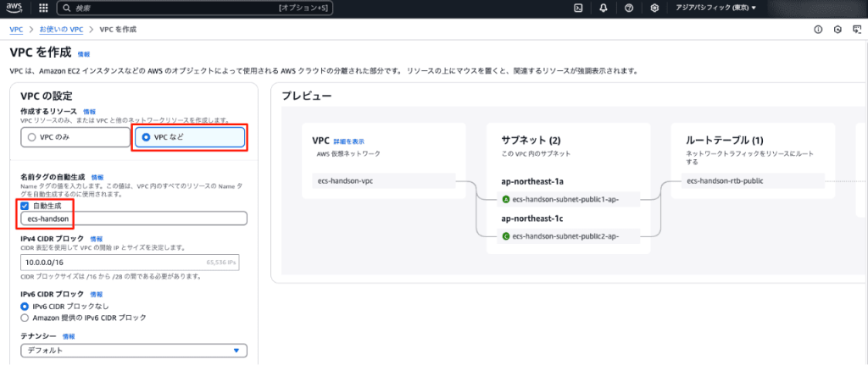Go to お使いの VPC breadcrumb
The height and width of the screenshot is (376, 868).
pyautogui.click(x=61, y=30)
